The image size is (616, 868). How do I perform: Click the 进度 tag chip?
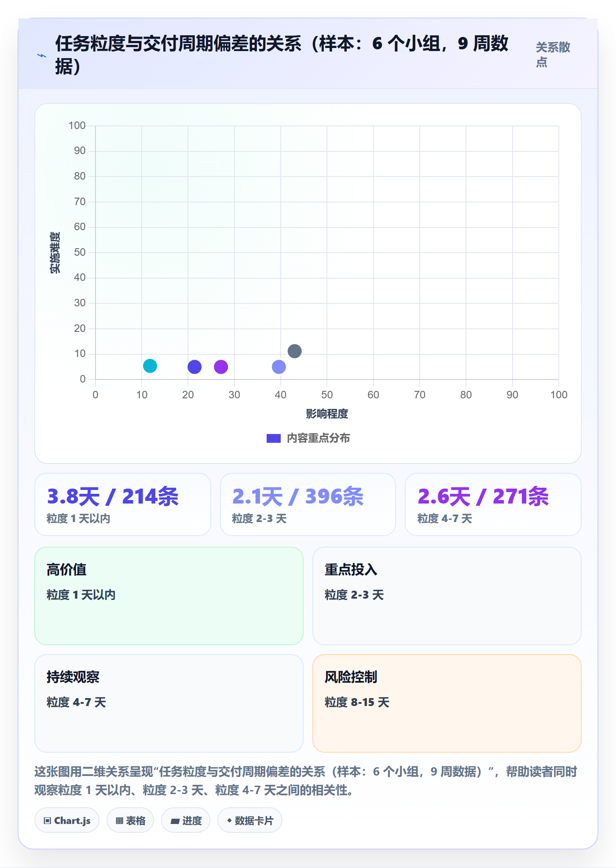[186, 820]
